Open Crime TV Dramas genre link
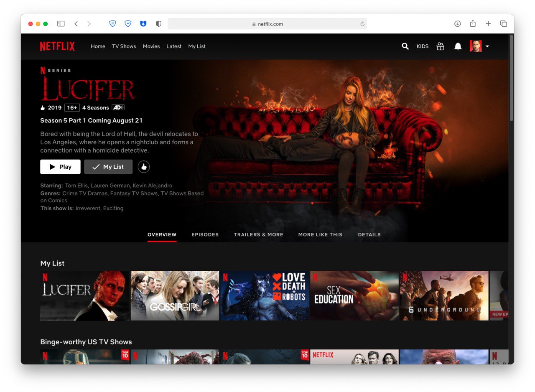The height and width of the screenshot is (392, 535). coord(85,193)
